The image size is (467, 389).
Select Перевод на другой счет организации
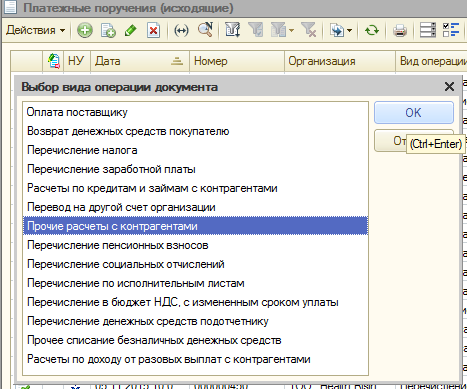tap(195, 207)
